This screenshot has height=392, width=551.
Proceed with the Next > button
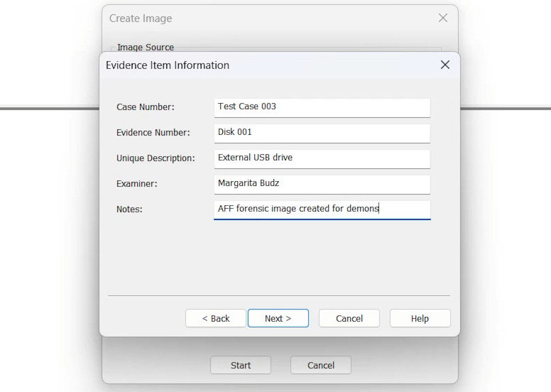(x=278, y=319)
